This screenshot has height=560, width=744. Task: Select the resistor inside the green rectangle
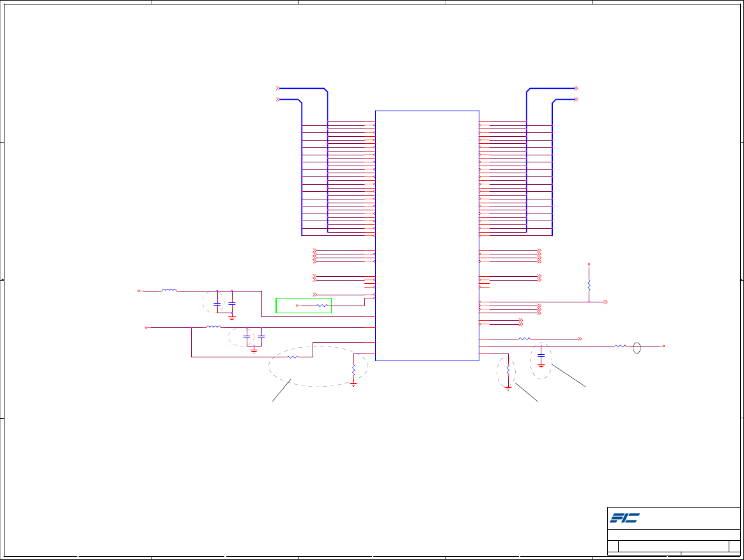coord(322,306)
